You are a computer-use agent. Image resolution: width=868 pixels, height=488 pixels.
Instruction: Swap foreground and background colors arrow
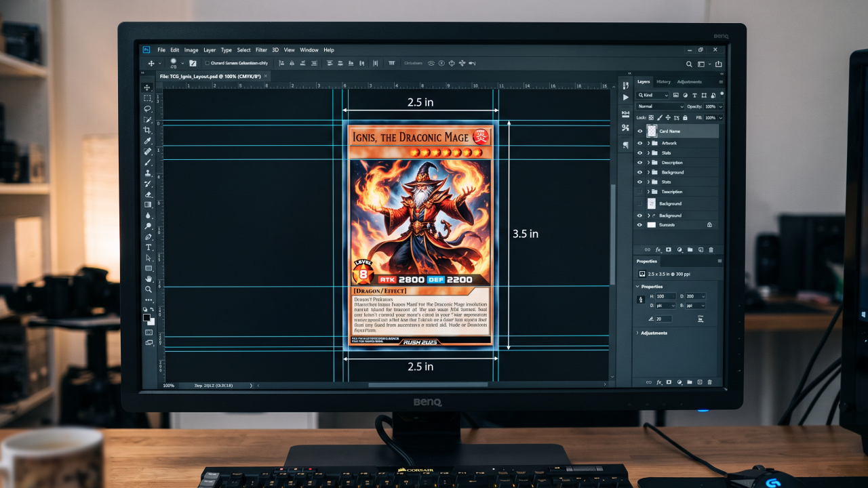pyautogui.click(x=152, y=310)
